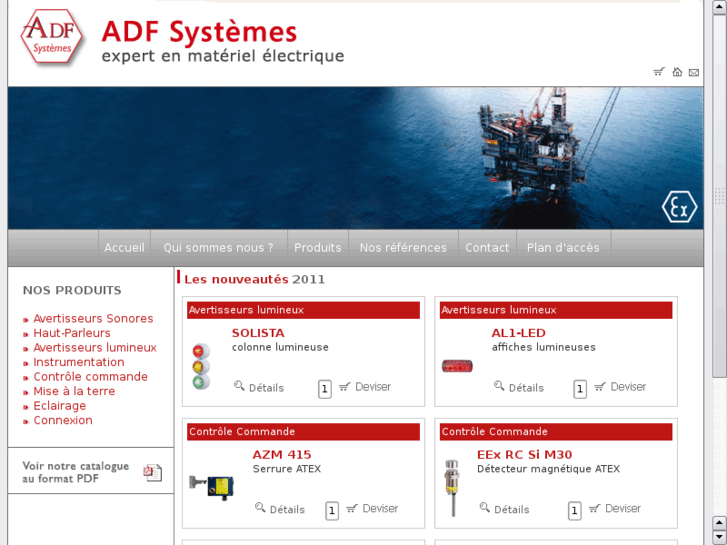
Task: Select Connexion category
Action: (x=63, y=420)
